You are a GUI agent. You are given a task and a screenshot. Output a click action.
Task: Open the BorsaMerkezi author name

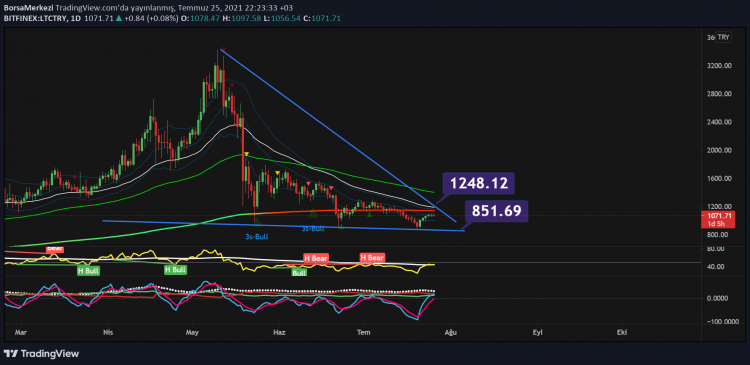coord(28,8)
